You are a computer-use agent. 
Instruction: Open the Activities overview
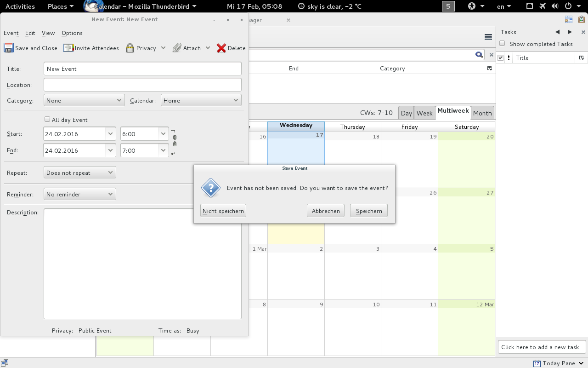click(x=20, y=6)
